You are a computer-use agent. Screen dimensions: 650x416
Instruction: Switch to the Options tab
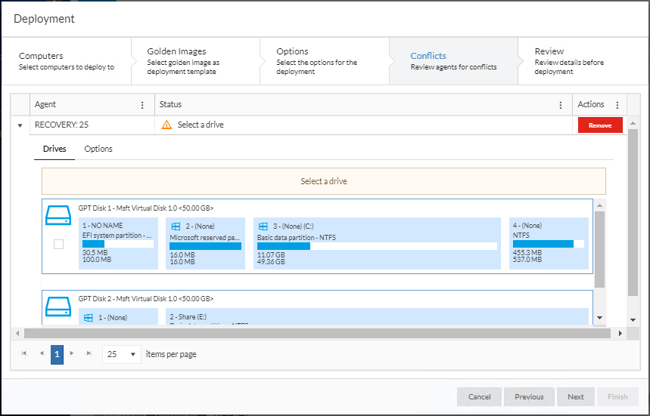[x=98, y=149]
